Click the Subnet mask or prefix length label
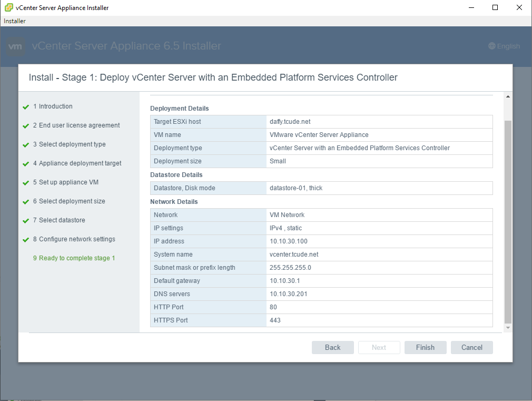Screen dimensions: 532x401 coord(194,268)
